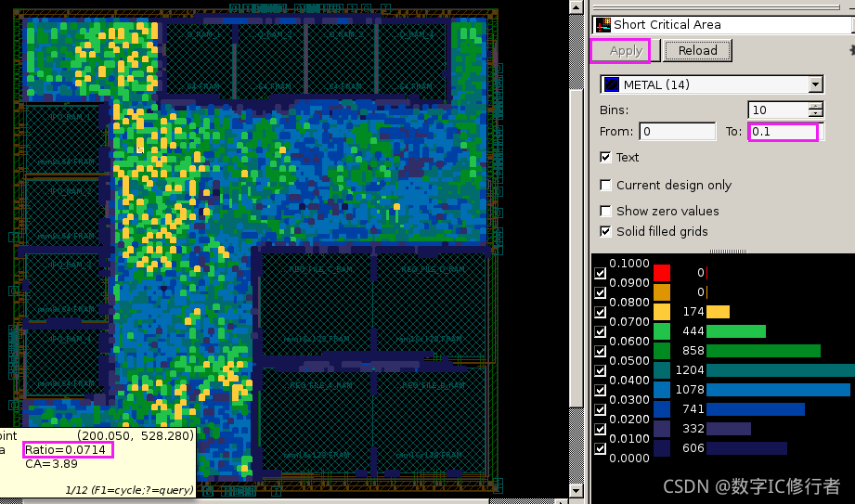Image resolution: width=855 pixels, height=504 pixels.
Task: Click the dark green bin color swatch
Action: tap(661, 351)
